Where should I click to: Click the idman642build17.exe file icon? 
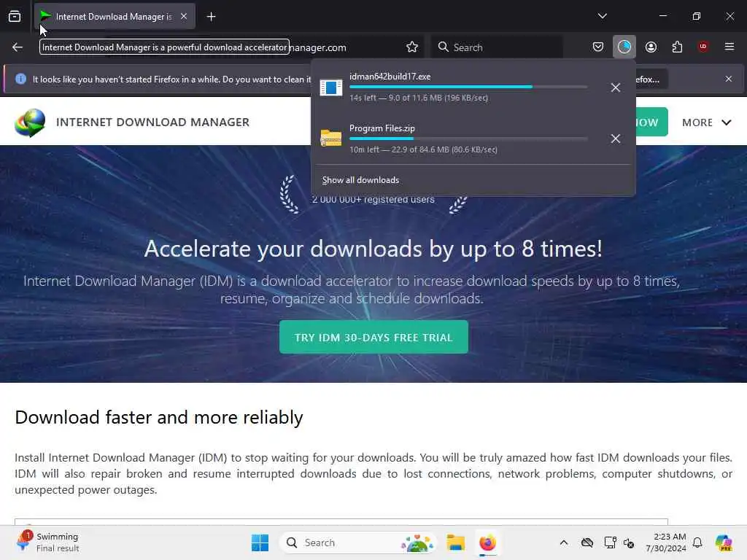330,87
